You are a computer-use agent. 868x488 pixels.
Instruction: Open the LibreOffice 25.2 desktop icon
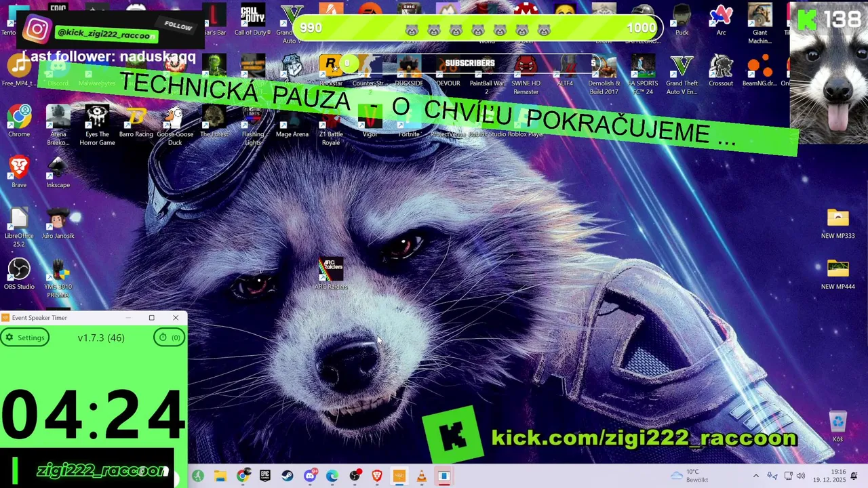pyautogui.click(x=19, y=226)
